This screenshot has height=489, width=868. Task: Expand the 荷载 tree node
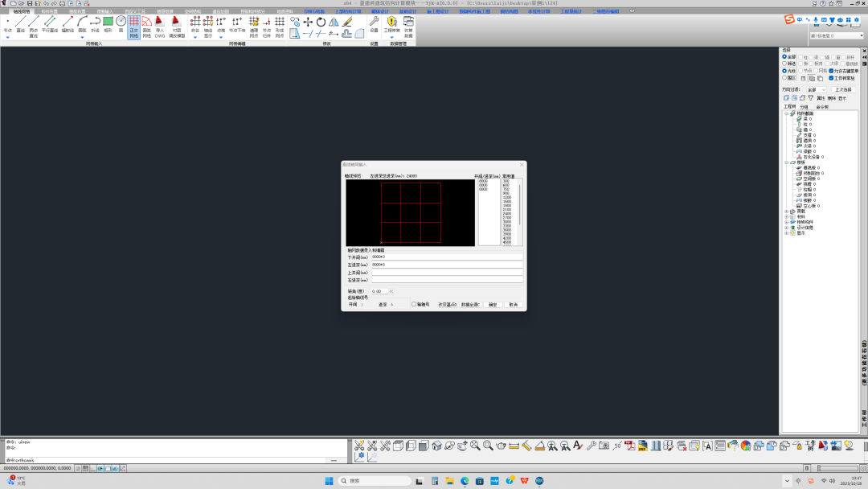tap(786, 211)
